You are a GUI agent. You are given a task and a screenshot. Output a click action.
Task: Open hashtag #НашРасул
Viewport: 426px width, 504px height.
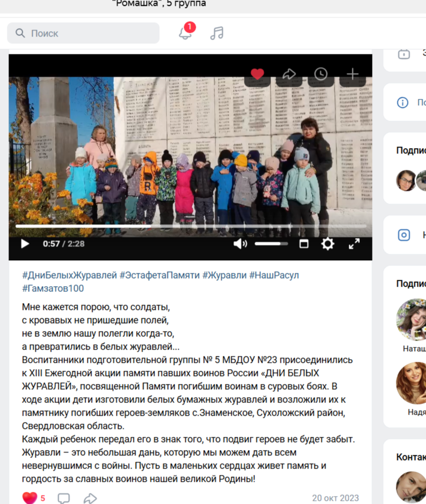coord(274,275)
